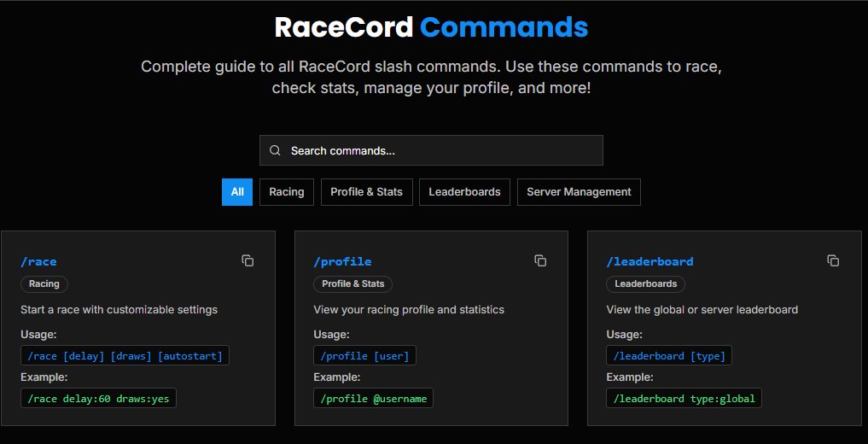This screenshot has width=868, height=444.
Task: Click Profile & Stats tag on /profile card
Action: [352, 284]
